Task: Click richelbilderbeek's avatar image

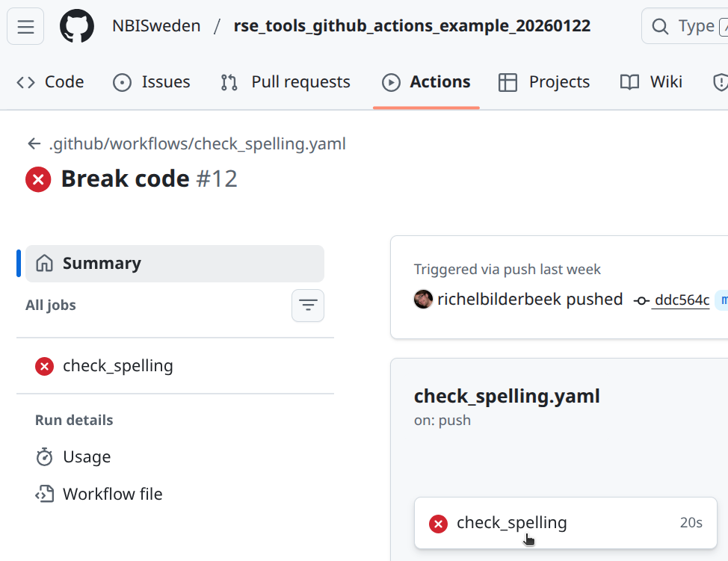Action: (423, 300)
